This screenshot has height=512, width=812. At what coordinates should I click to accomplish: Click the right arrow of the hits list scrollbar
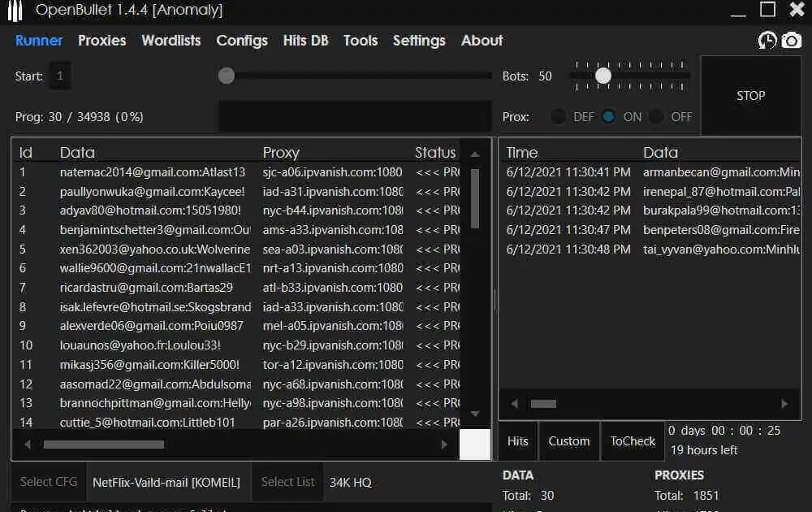[784, 403]
